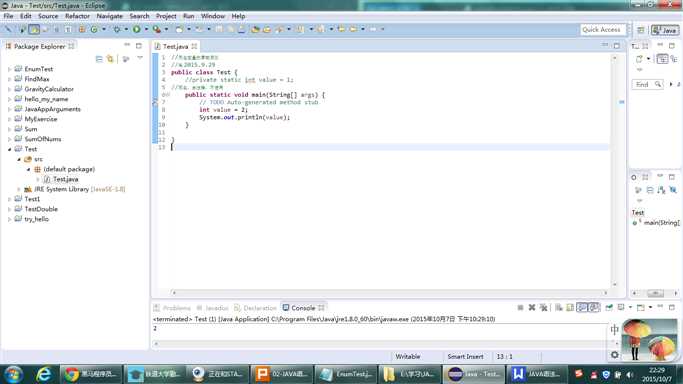
Task: Click Remove Launch X icon in Console
Action: pos(532,307)
